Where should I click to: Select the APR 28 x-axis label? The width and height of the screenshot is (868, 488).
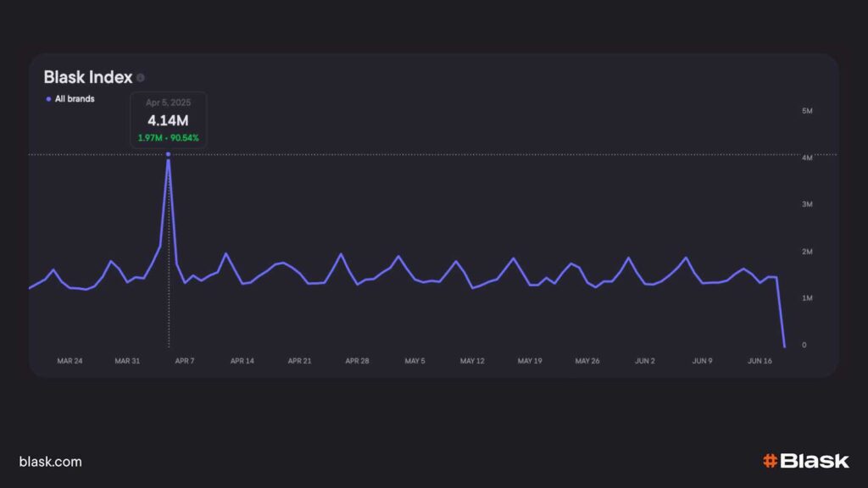click(x=357, y=361)
